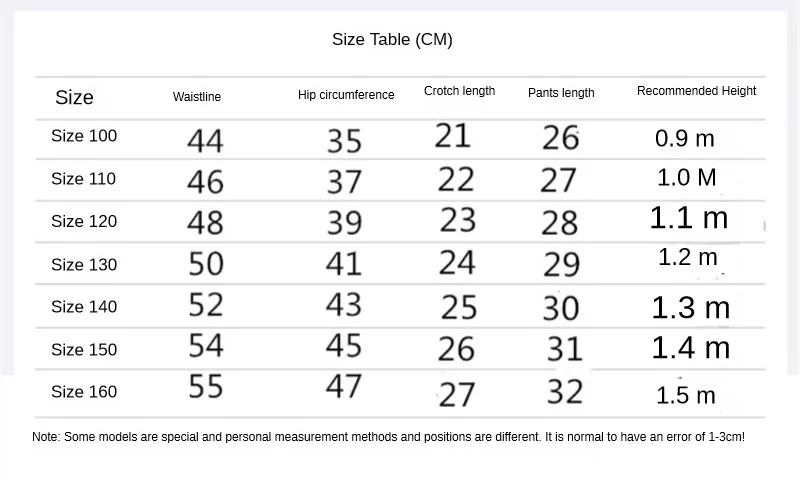The width and height of the screenshot is (800, 491).
Task: Select the Size 140 row label
Action: click(84, 307)
